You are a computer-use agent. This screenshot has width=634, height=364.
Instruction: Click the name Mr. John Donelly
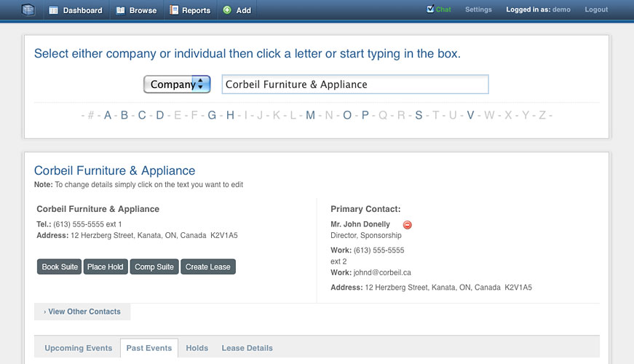coord(360,224)
